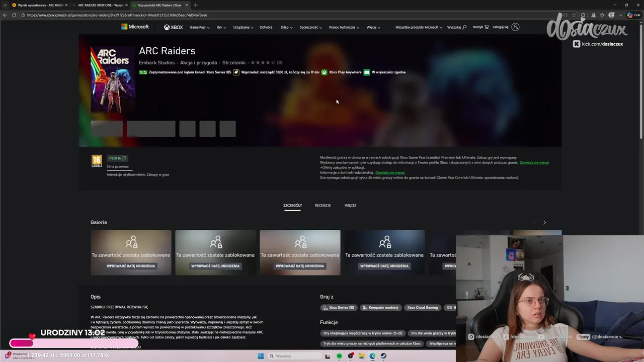Click the bookmark star in address bar
The width and height of the screenshot is (644, 362).
[574, 15]
